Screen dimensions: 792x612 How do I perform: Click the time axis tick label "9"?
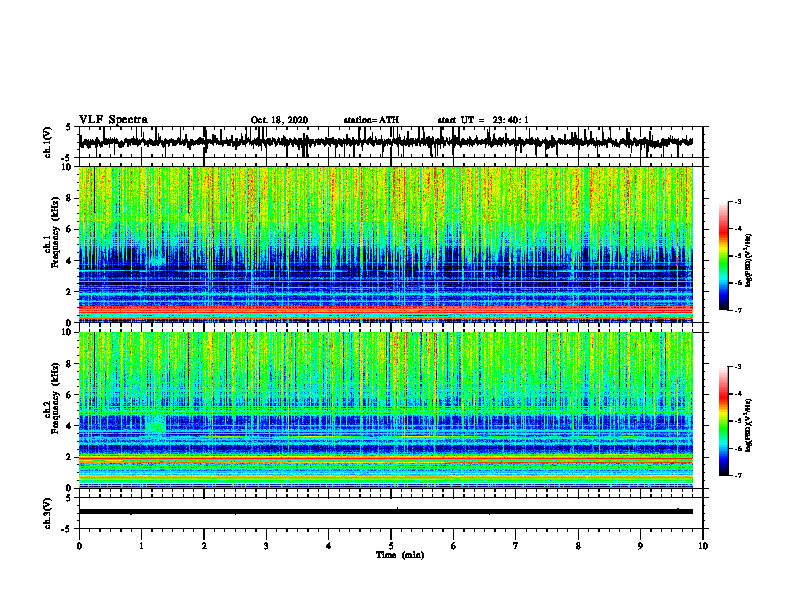(x=640, y=546)
